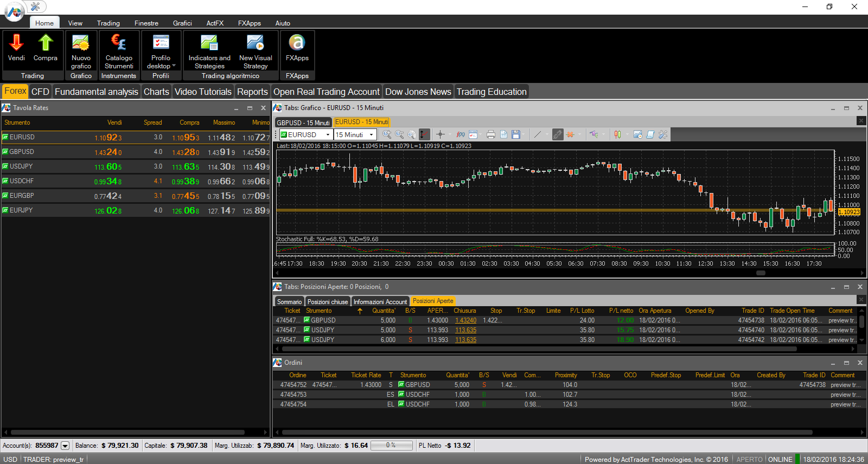The height and width of the screenshot is (464, 868).
Task: Open the CFD workspace tab
Action: point(40,92)
